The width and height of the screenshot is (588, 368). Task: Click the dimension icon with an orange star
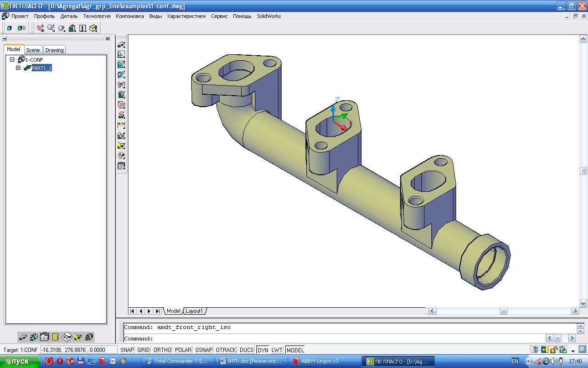(121, 126)
